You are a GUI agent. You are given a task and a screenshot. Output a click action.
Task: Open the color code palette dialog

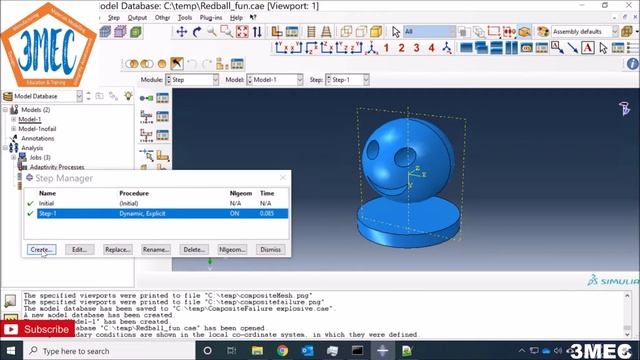[542, 31]
